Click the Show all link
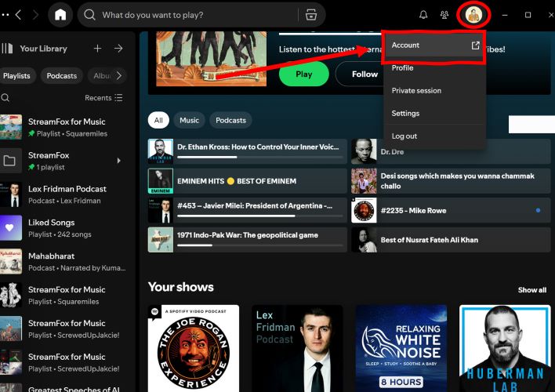The width and height of the screenshot is (555, 392). pos(532,290)
